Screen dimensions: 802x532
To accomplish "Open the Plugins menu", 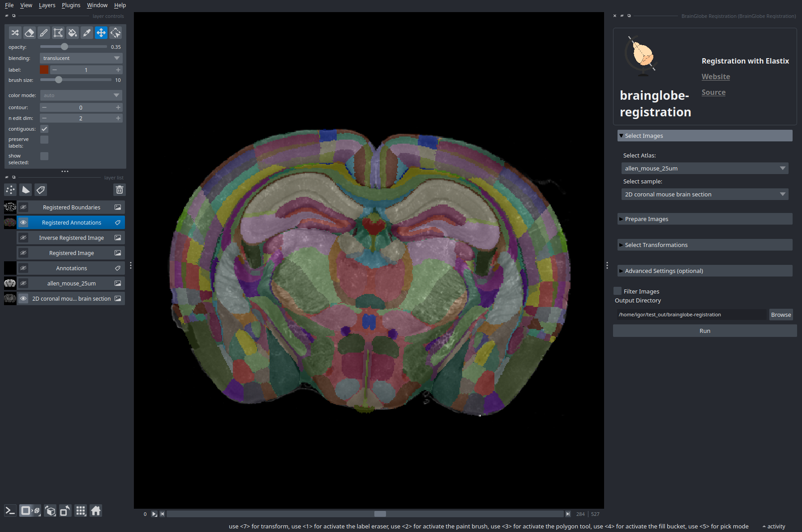I will pyautogui.click(x=71, y=5).
